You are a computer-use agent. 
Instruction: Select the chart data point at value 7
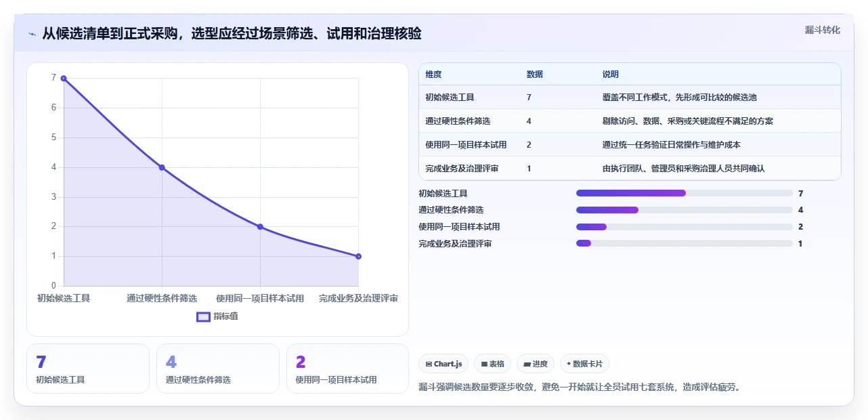(x=64, y=78)
